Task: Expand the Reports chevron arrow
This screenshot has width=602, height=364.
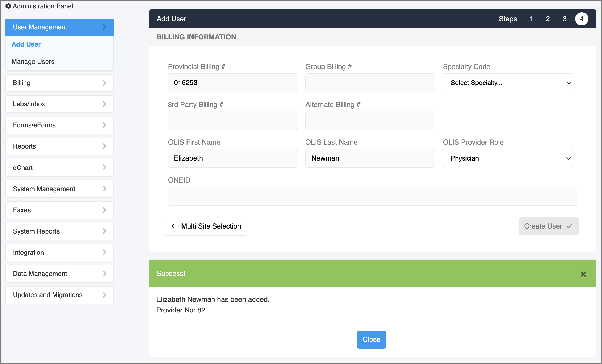Action: pos(104,146)
